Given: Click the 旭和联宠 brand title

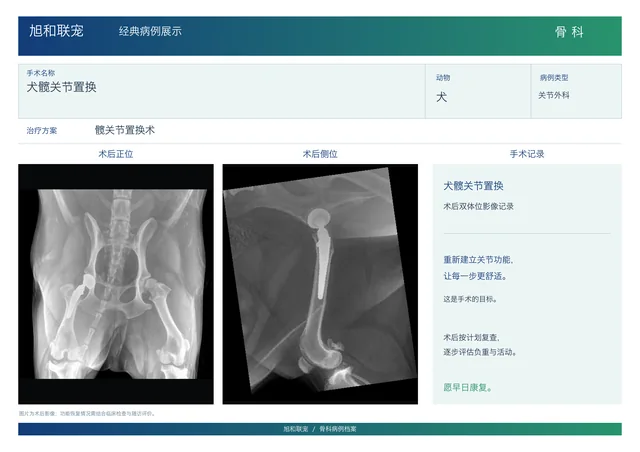Looking at the screenshot, I should click(56, 31).
